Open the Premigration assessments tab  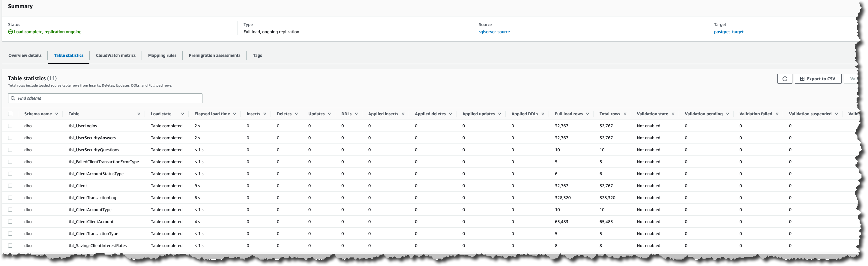214,55
